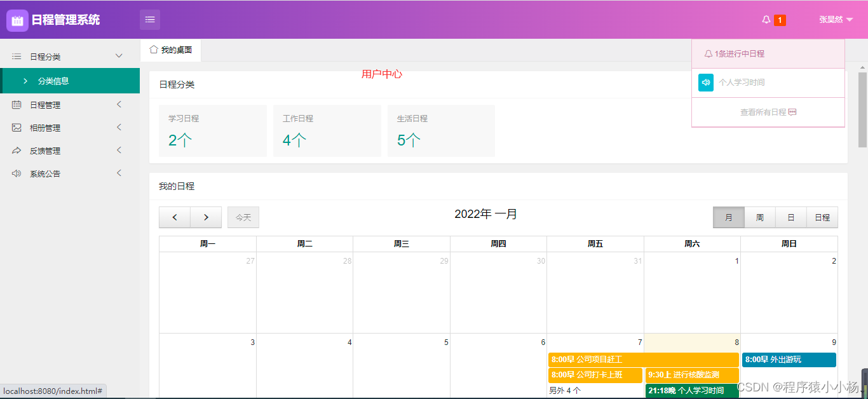This screenshot has height=399, width=868.
Task: Open the 系统公告 sidebar menu
Action: pyautogui.click(x=70, y=173)
